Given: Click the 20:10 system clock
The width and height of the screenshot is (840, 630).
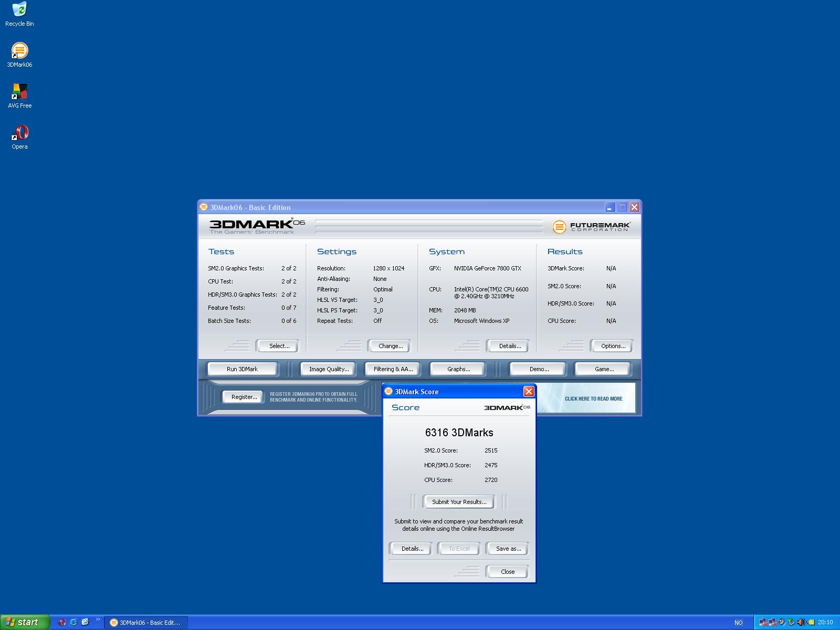Looking at the screenshot, I should [825, 623].
